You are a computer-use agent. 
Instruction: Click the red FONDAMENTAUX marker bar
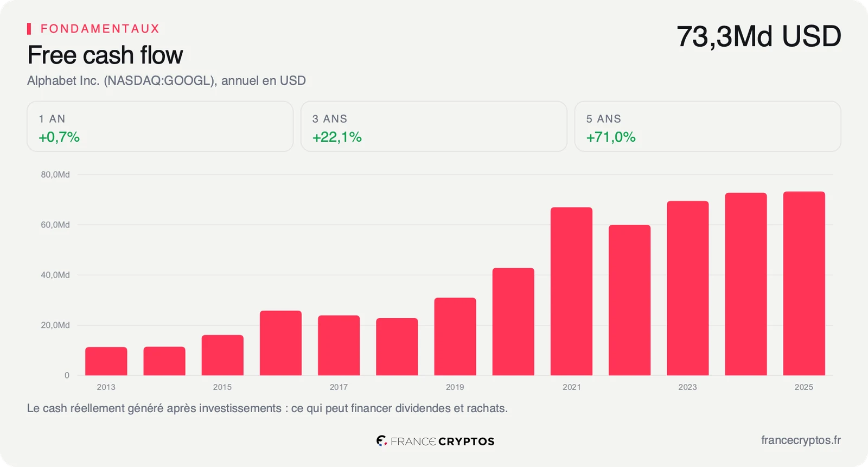click(29, 29)
